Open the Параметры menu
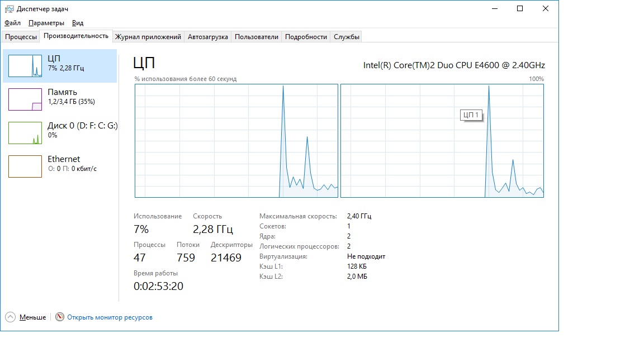The height and width of the screenshot is (362, 644). coord(46,23)
